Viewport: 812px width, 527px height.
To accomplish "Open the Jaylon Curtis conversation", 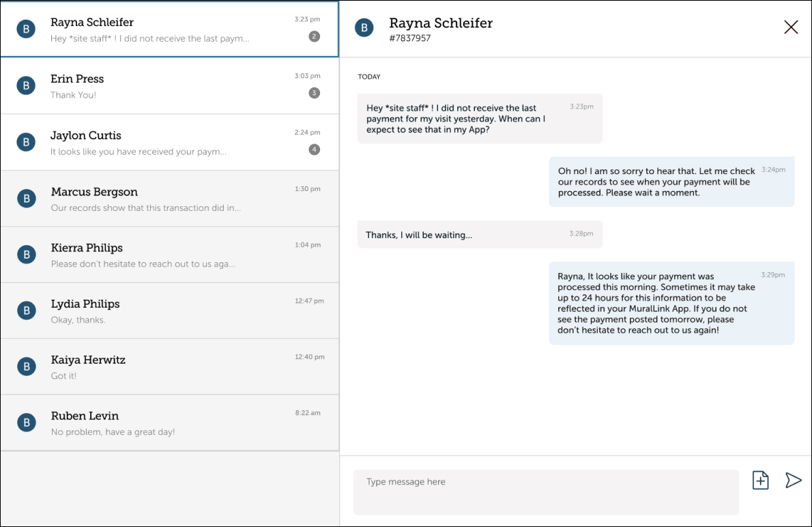I will pos(169,142).
